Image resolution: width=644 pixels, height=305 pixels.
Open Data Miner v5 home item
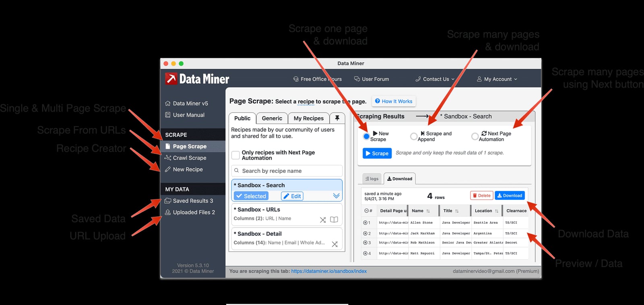pos(186,104)
